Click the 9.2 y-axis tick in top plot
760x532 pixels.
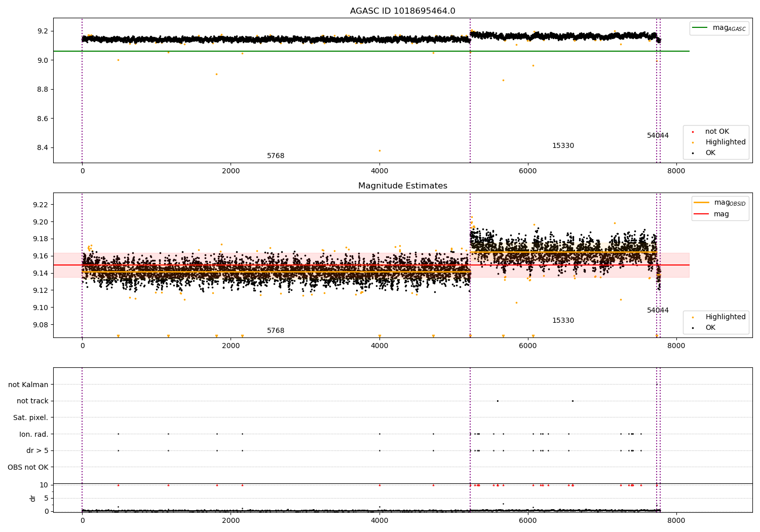(43, 31)
